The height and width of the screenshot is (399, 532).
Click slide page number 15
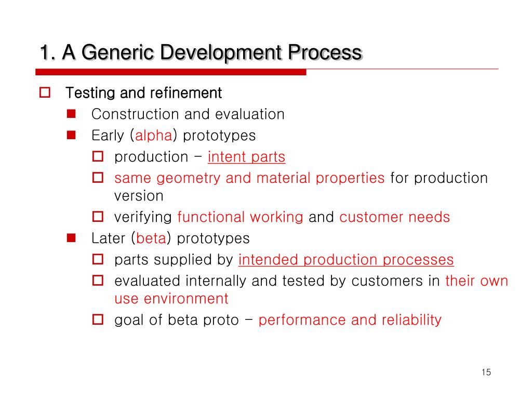click(x=486, y=372)
